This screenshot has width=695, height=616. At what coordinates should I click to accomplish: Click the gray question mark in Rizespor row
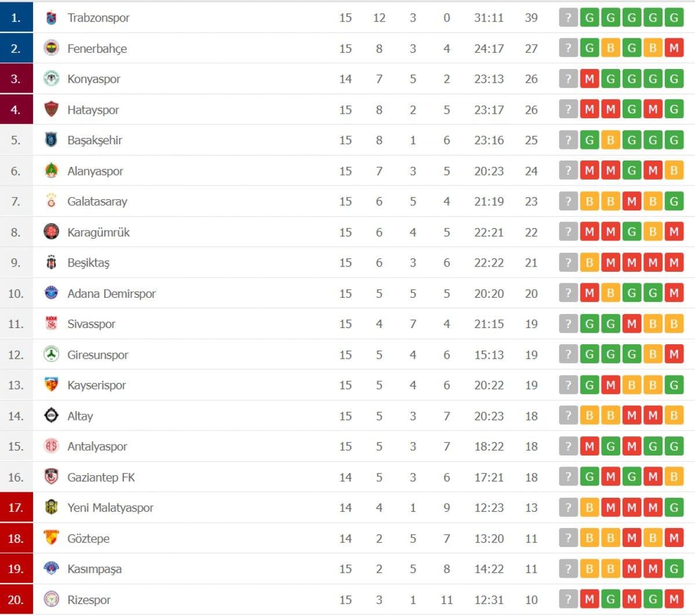coord(568,599)
